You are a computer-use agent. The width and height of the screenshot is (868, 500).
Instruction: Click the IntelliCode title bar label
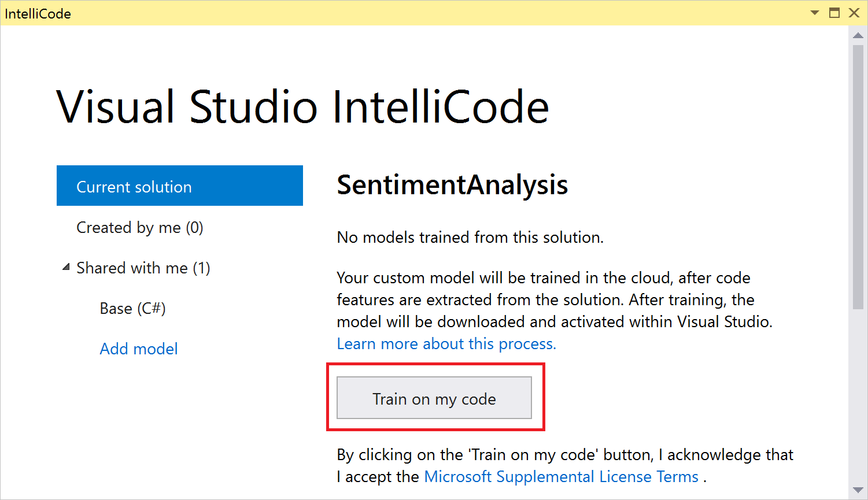pos(38,13)
